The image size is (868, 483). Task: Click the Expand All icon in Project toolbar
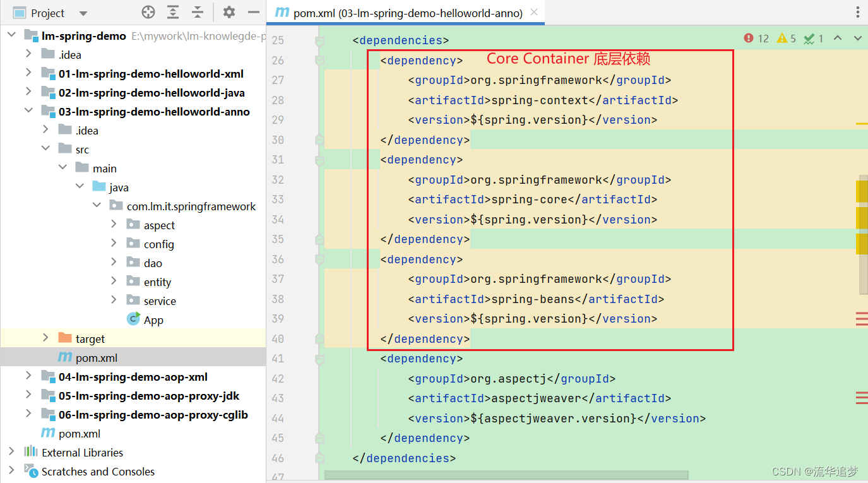coord(173,12)
